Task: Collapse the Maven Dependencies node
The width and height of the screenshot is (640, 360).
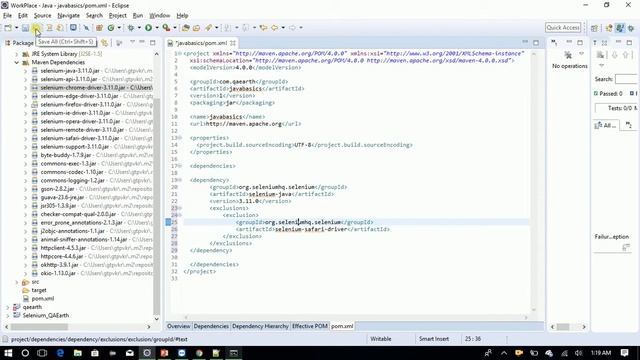Action: [x=17, y=62]
